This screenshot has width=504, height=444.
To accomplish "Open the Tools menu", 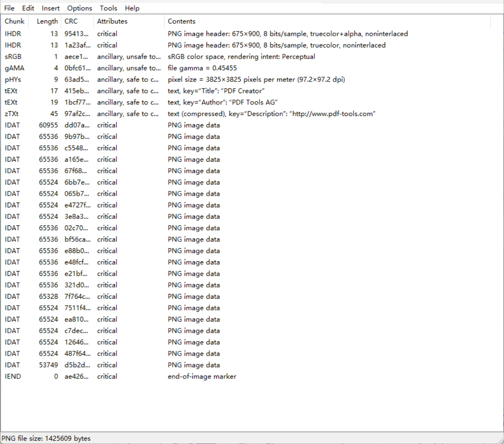I will (x=108, y=8).
